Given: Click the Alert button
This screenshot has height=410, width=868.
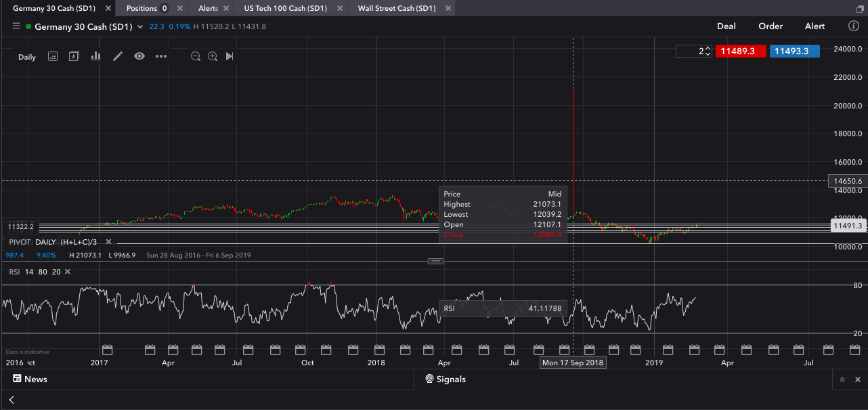Looking at the screenshot, I should (x=815, y=26).
